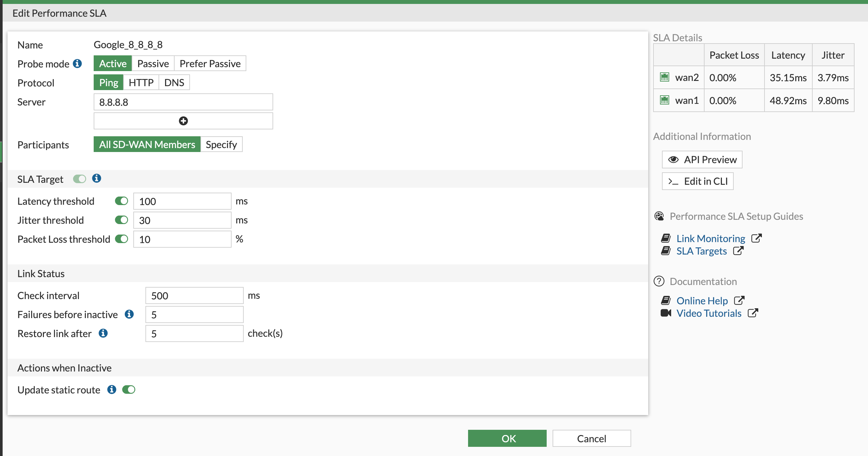This screenshot has width=868, height=456.
Task: Click the video camera icon beside Video Tutorials
Action: pyautogui.click(x=666, y=313)
